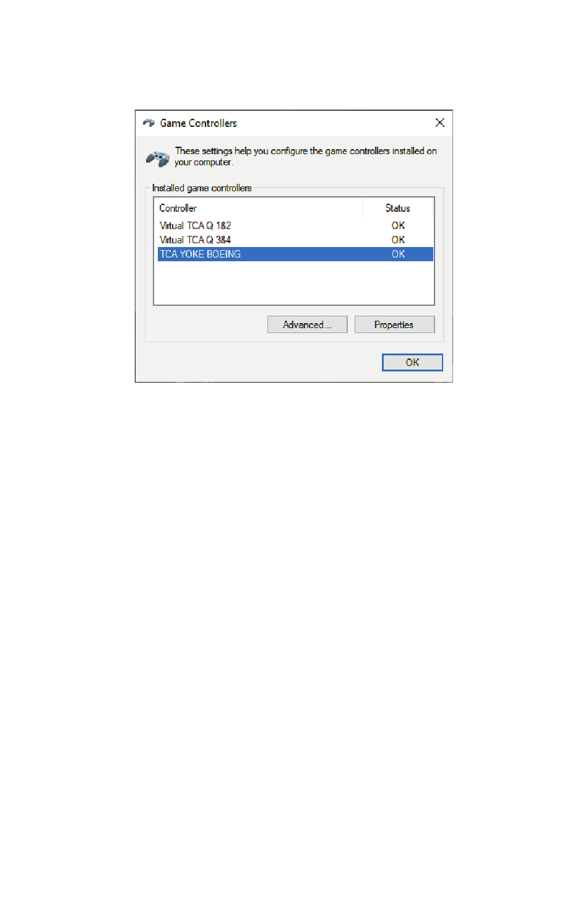Sort by the Status column header
The image size is (588, 915).
click(398, 208)
